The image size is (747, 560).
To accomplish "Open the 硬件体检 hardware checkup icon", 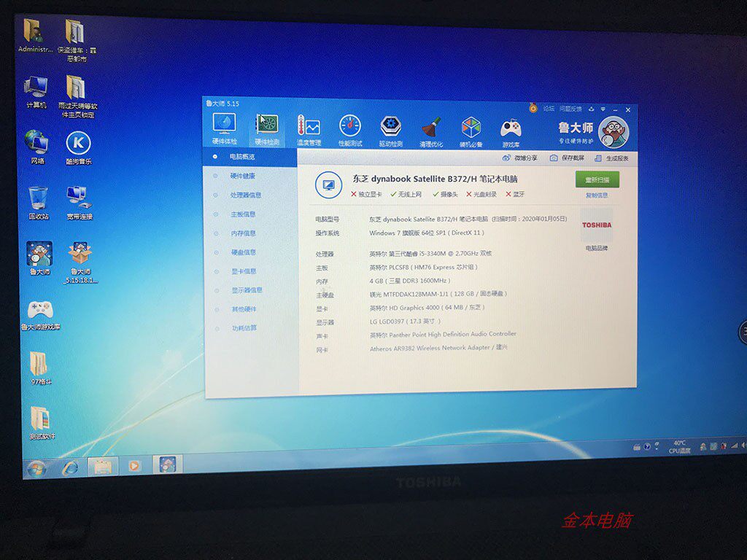I will [x=224, y=129].
